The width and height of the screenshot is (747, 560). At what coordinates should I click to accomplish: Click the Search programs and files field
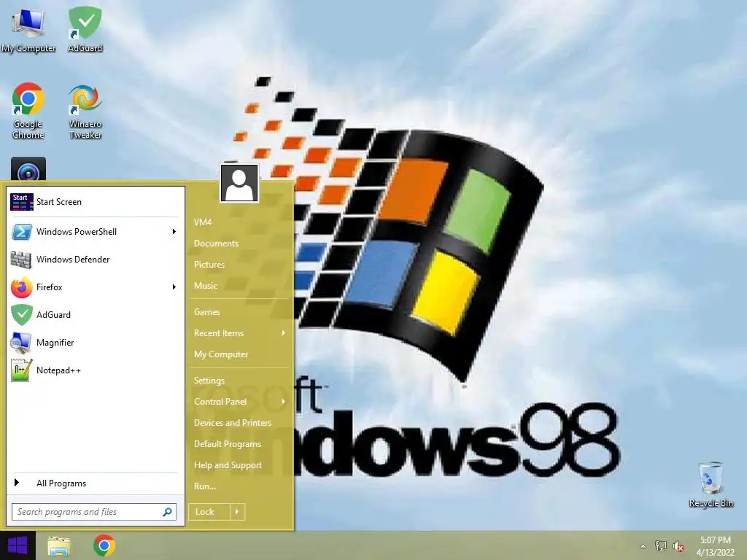(x=94, y=512)
